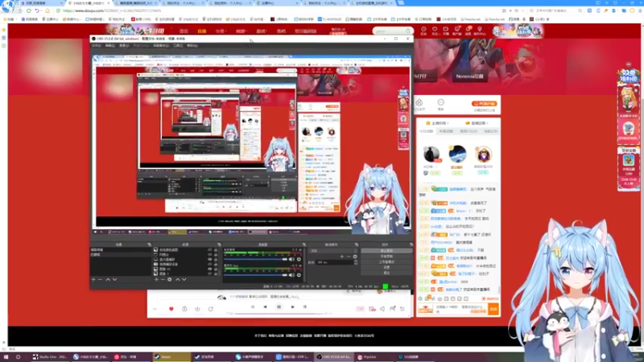Screen dimensions: 644x362
Task: Pause the music player playback
Action: 279,306
